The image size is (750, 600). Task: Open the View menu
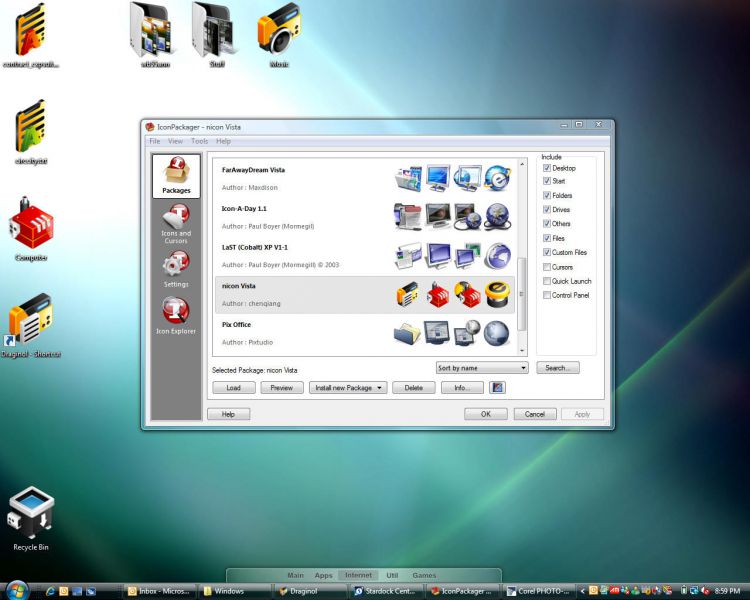(x=175, y=141)
